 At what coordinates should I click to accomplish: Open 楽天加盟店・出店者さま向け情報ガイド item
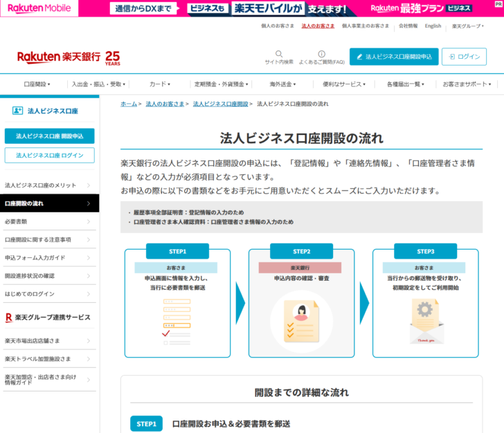(50, 380)
